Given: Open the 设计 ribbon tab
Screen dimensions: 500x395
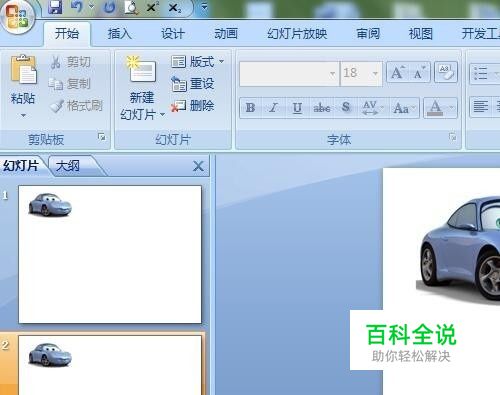Looking at the screenshot, I should tap(172, 34).
